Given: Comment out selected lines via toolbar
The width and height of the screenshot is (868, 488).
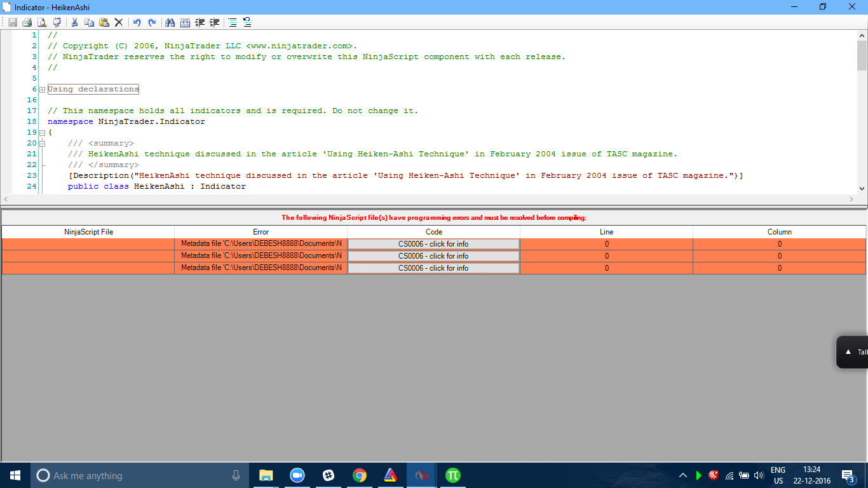Looking at the screenshot, I should click(x=233, y=22).
